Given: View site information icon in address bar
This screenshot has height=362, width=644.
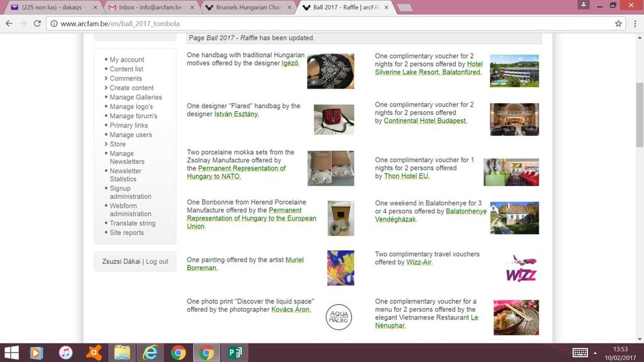Looking at the screenshot, I should point(54,24).
